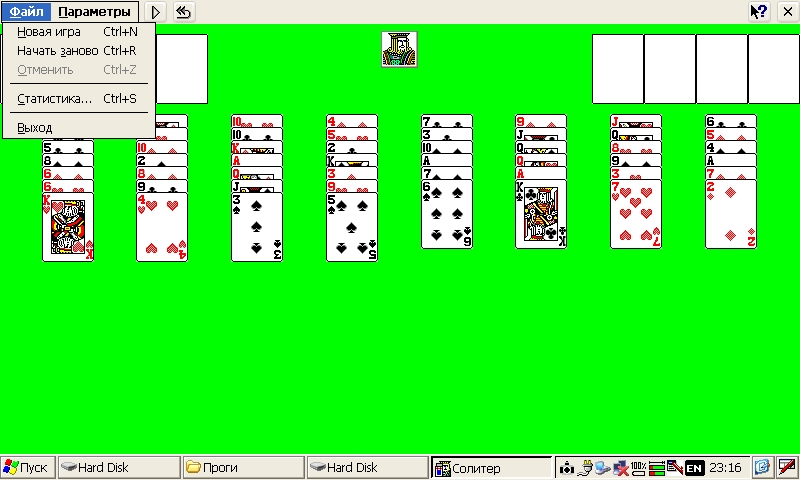Click the rightmost empty home cell
This screenshot has height=480, width=800.
tap(773, 69)
